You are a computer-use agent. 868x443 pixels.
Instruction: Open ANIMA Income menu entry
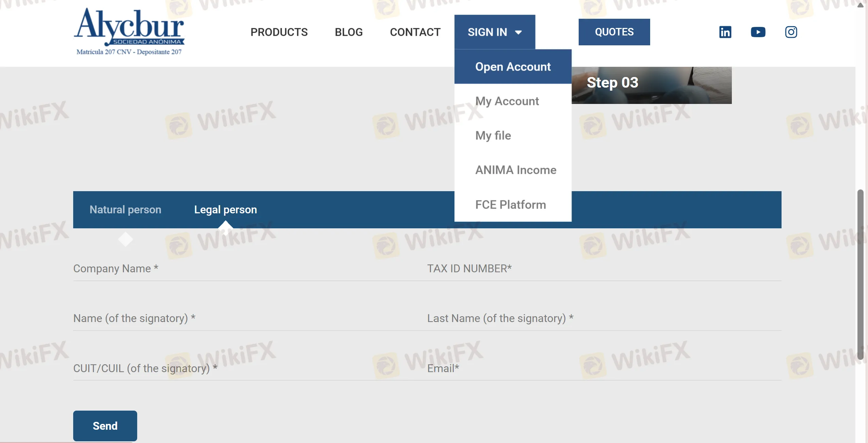(x=515, y=170)
